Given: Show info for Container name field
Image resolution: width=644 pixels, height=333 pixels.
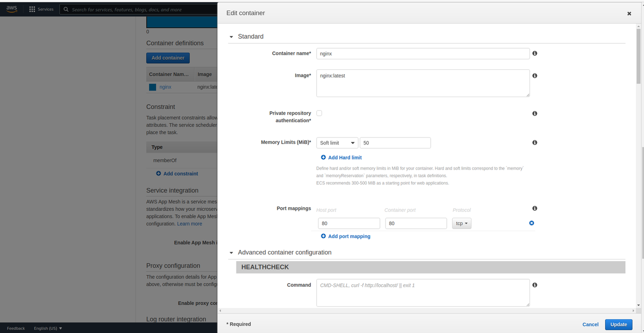Looking at the screenshot, I should [x=535, y=53].
